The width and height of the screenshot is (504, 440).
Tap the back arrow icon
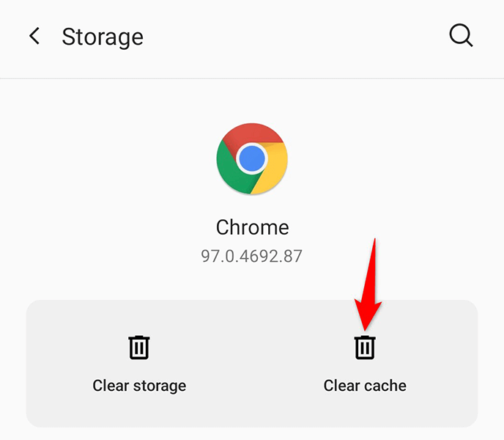point(34,37)
